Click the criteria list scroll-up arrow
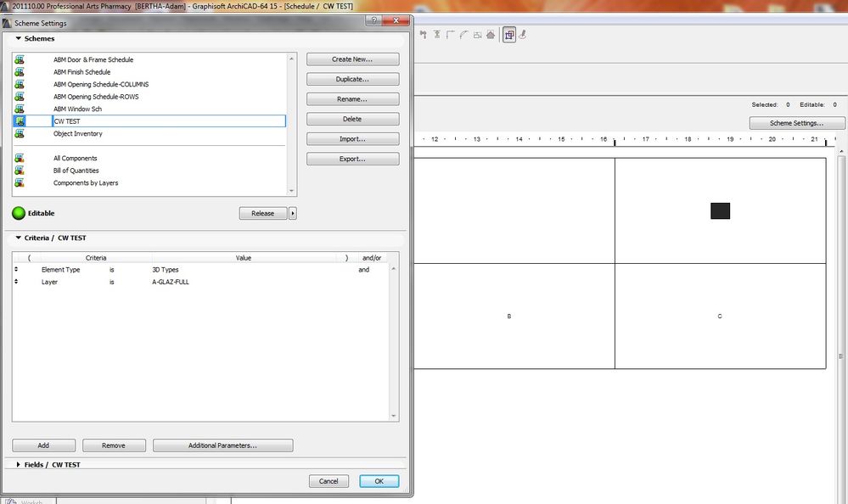This screenshot has width=848, height=504. tap(393, 269)
